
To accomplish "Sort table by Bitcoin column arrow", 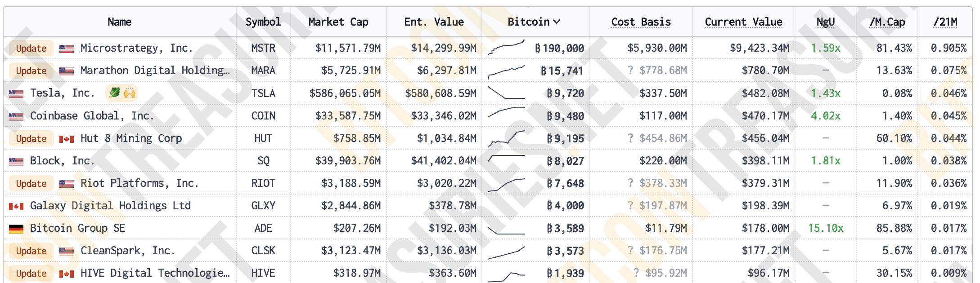I will coord(557,22).
